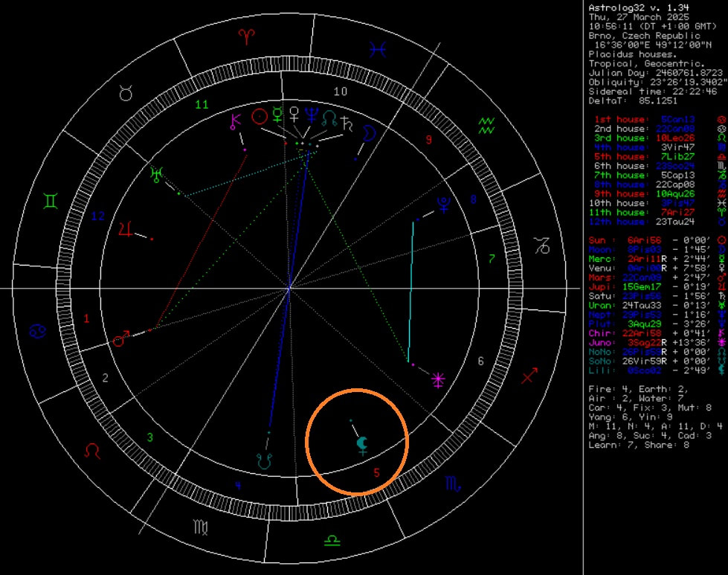Select the South Node glyph in house 4
Image resolution: width=728 pixels, height=575 pixels.
(x=262, y=460)
